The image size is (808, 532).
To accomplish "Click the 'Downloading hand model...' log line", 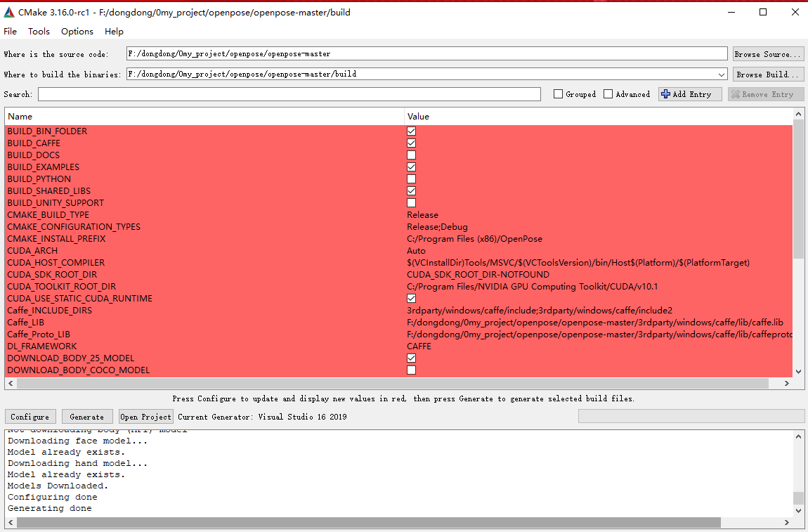I will tap(77, 463).
